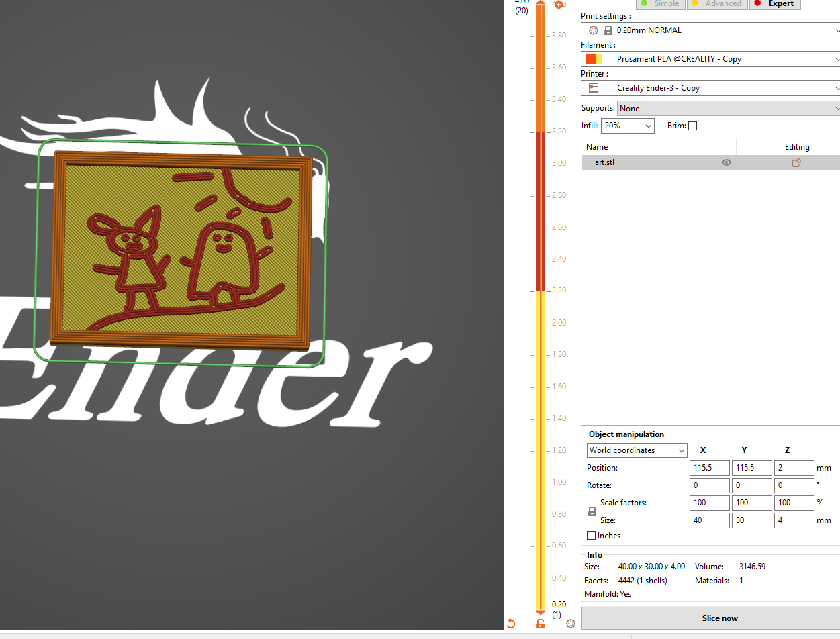This screenshot has height=639, width=840.
Task: Enable the Brim checkbox
Action: pyautogui.click(x=692, y=126)
